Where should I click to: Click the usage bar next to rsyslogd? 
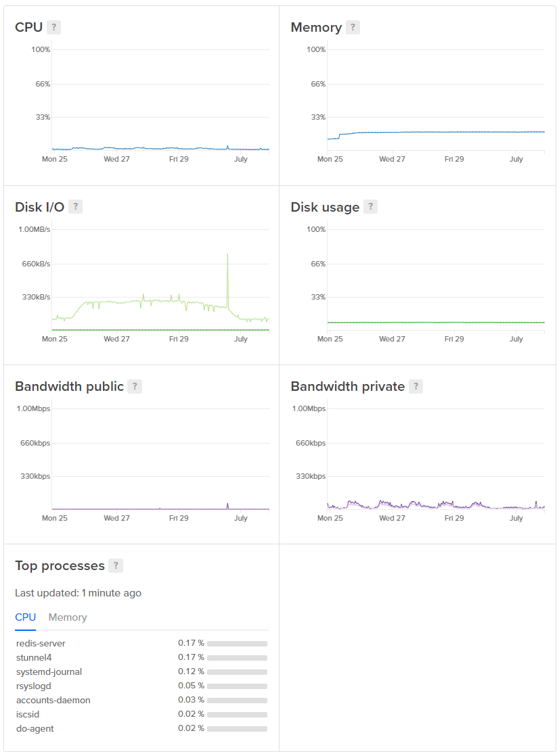236,686
